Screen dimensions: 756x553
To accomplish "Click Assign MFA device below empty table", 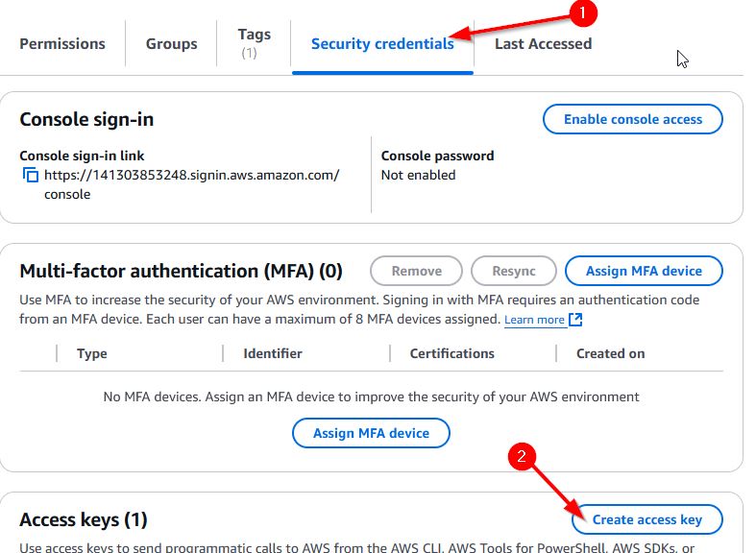I will 371,433.
